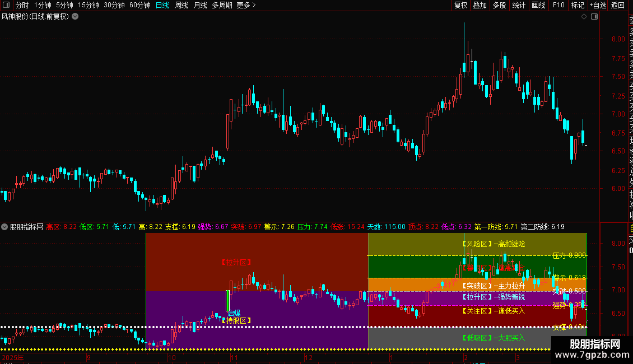Click the diamond marker icon above the chart
The image size is (633, 364).
pyautogui.click(x=584, y=17)
